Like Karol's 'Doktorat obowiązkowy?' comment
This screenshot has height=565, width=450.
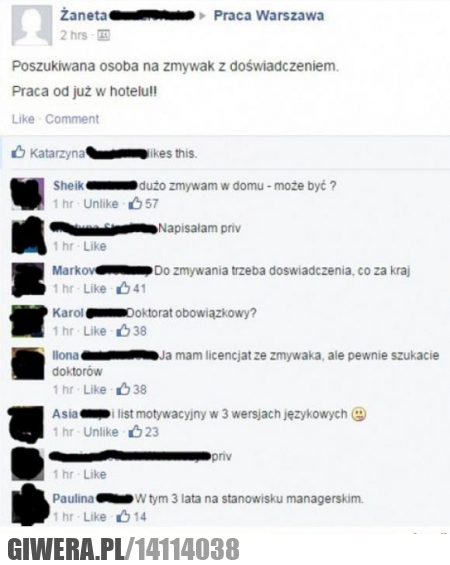(95, 331)
